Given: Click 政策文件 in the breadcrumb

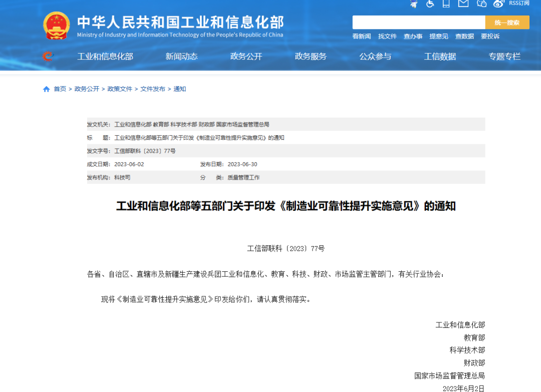Looking at the screenshot, I should click(x=120, y=89).
